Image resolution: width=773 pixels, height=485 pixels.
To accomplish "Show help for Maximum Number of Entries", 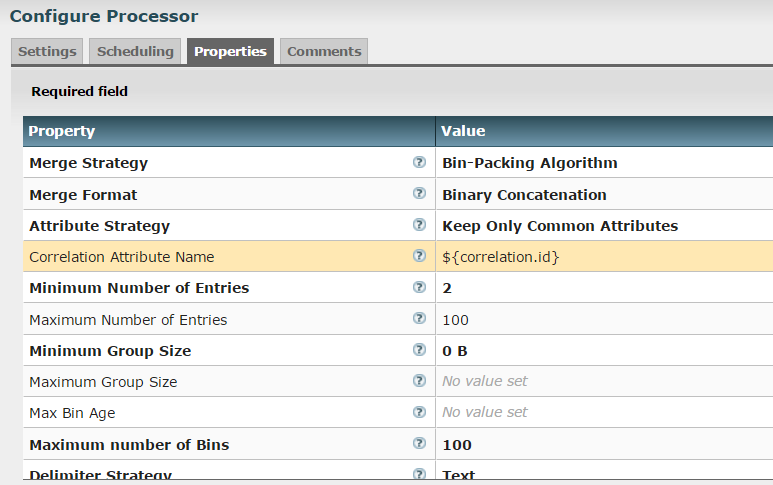I will tap(419, 319).
